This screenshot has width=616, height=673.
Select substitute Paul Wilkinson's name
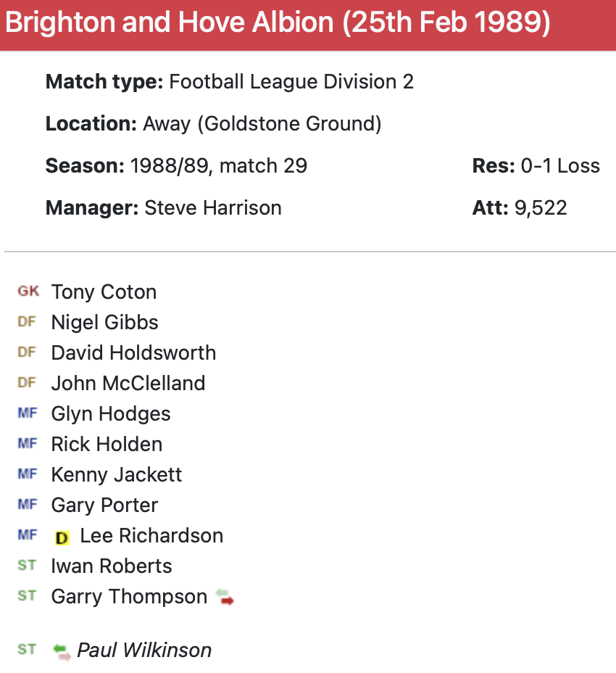144,651
